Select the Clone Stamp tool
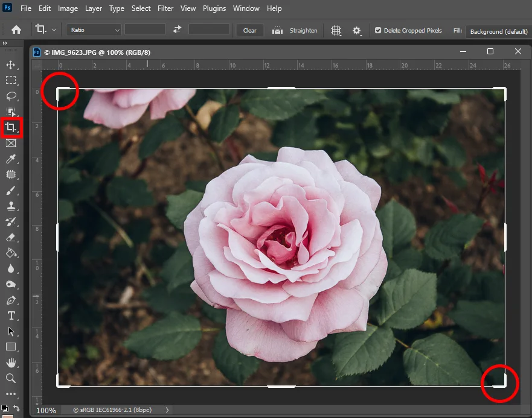The width and height of the screenshot is (532, 418). (11, 206)
